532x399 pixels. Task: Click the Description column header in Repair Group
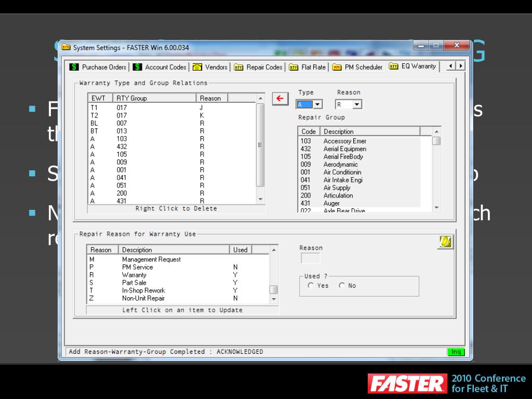tap(370, 131)
